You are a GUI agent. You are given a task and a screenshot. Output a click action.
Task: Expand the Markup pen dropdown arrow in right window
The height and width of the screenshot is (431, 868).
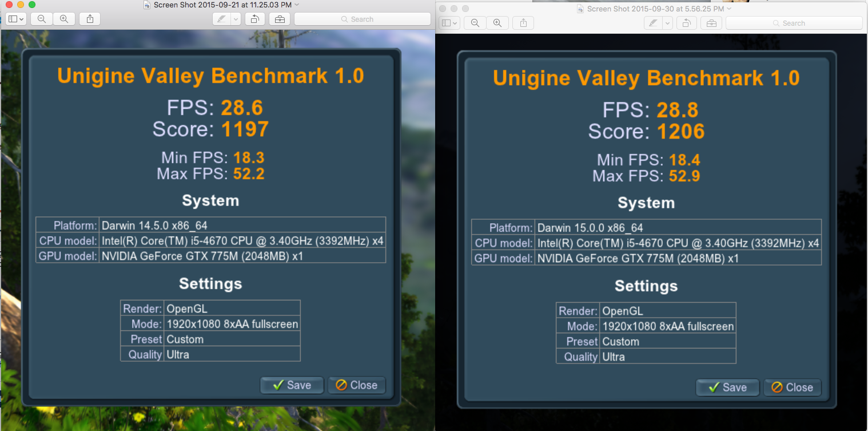(x=667, y=23)
